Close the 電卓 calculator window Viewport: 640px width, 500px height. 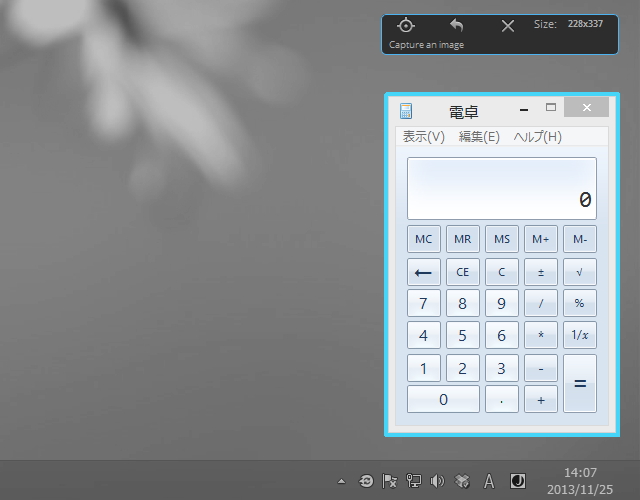587,107
